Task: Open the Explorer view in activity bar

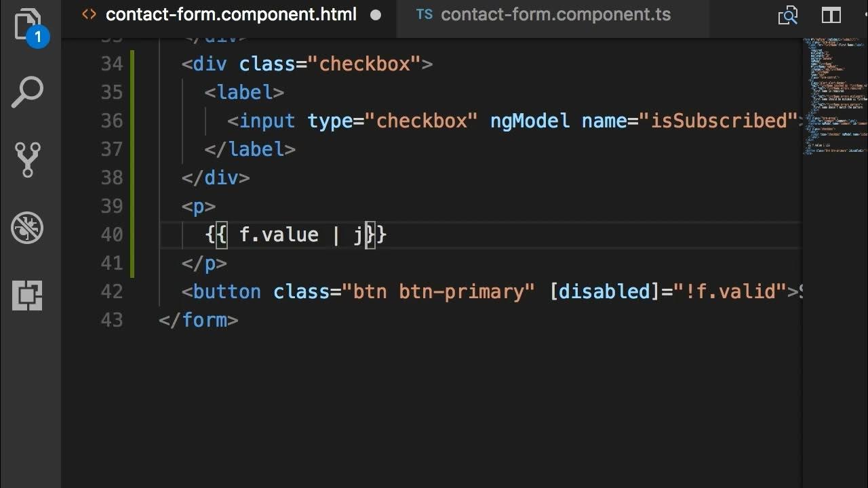Action: [x=27, y=26]
